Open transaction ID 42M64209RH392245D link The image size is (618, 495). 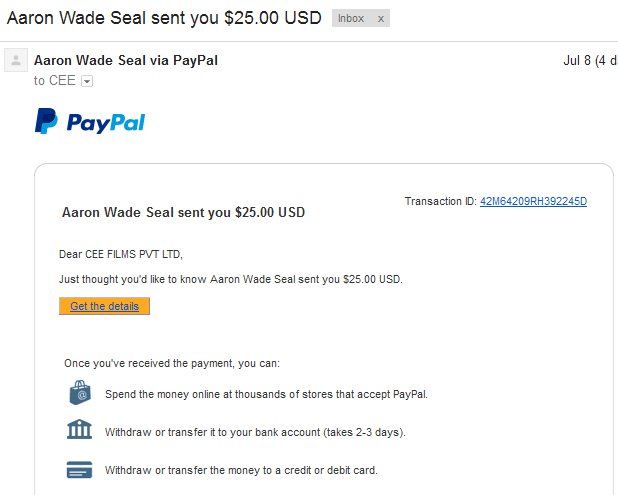[x=533, y=201]
